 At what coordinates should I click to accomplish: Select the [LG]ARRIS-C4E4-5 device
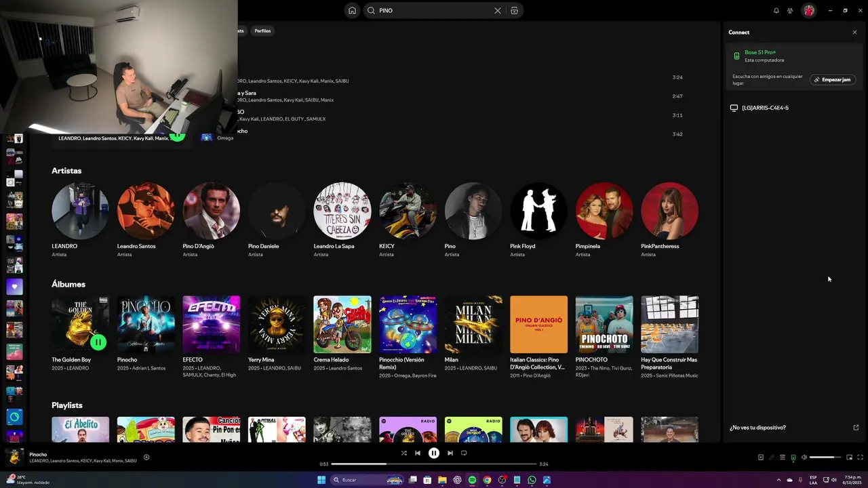765,108
